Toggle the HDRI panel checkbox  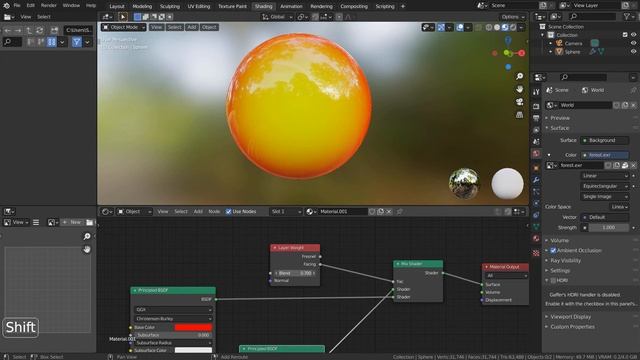pyautogui.click(x=553, y=280)
